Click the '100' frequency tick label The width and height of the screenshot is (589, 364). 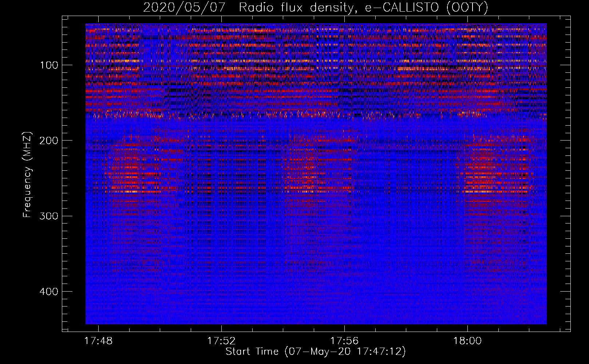[x=49, y=66]
